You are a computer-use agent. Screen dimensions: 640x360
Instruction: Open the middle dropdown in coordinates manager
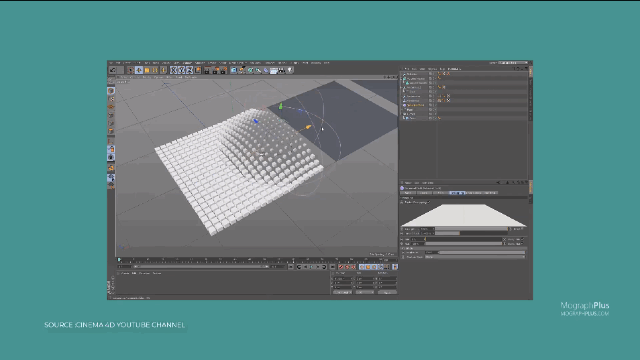point(364,292)
